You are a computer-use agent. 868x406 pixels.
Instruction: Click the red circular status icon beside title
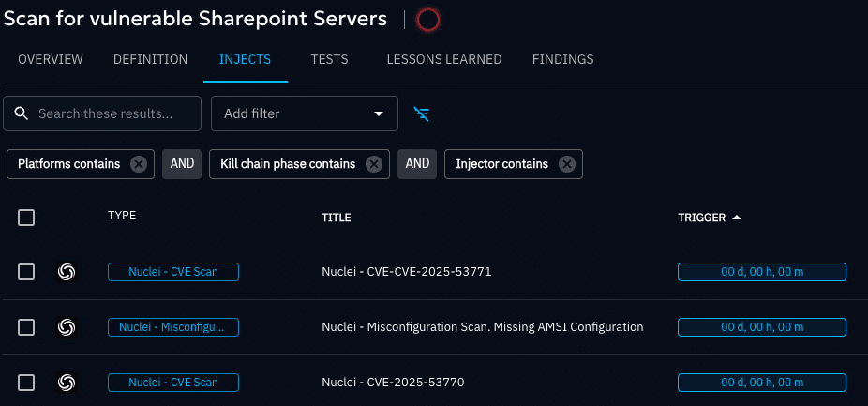pos(428,20)
